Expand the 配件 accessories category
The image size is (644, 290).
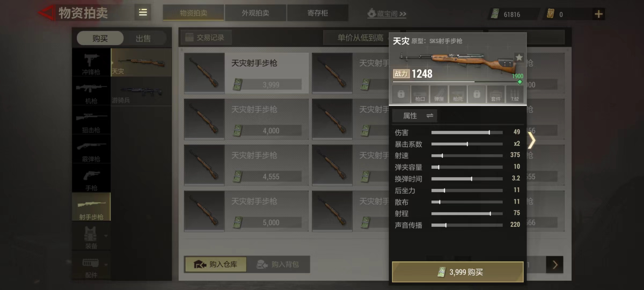point(91,266)
